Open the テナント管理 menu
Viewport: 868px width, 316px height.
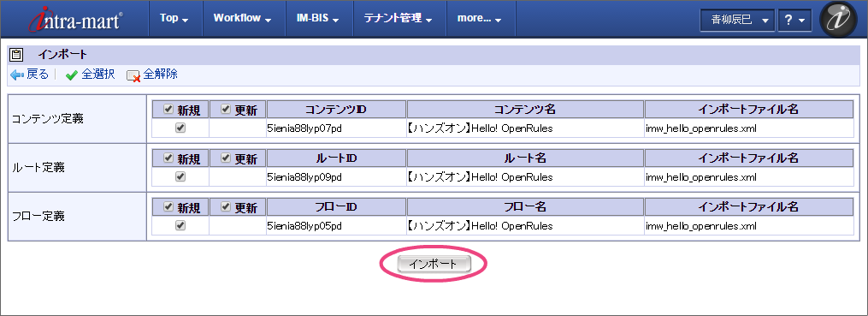tap(399, 18)
